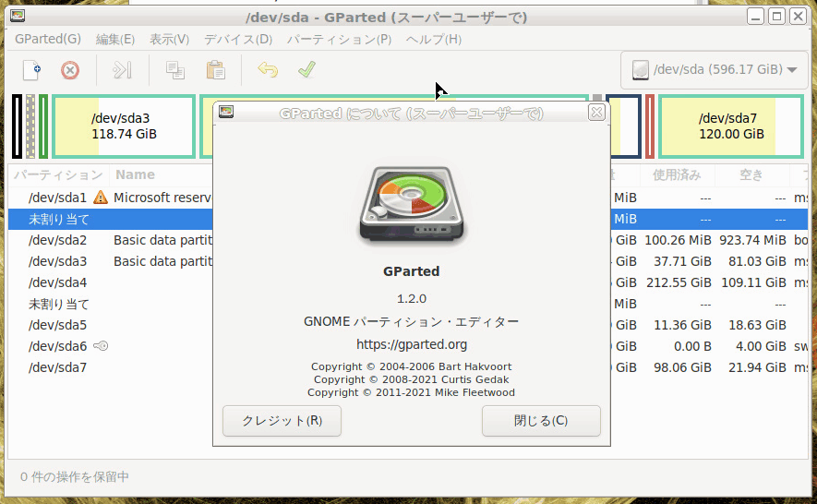This screenshot has width=817, height=504.
Task: Open the https://gparted.org link
Action: click(x=412, y=344)
